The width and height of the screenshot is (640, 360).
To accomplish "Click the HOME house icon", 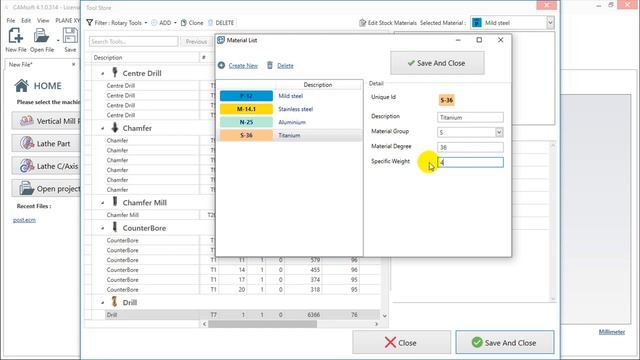I will [x=22, y=86].
